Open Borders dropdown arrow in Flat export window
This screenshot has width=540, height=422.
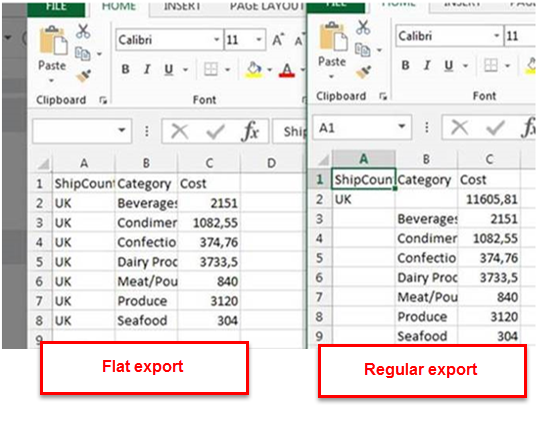(x=228, y=70)
